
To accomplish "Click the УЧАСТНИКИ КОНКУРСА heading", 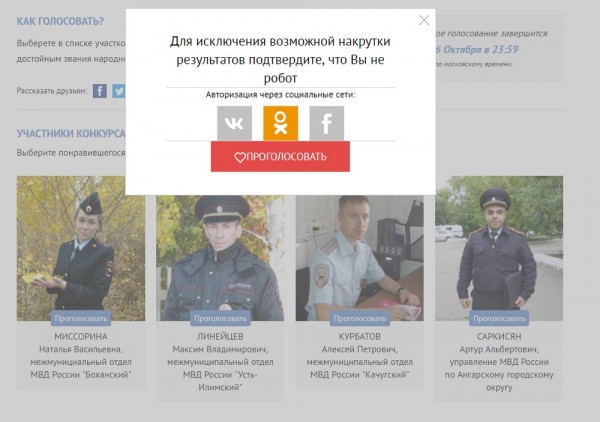I will pyautogui.click(x=71, y=134).
